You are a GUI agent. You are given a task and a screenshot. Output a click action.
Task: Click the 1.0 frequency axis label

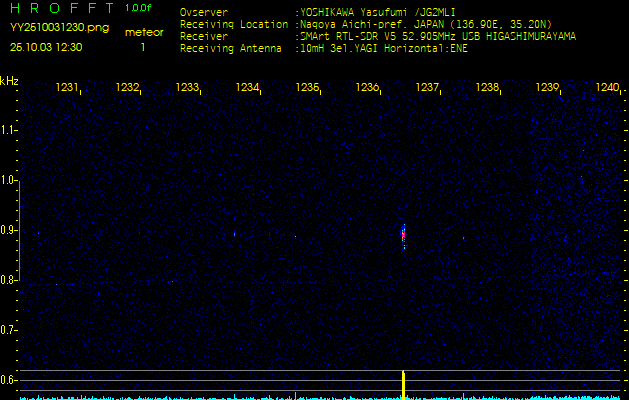pos(9,180)
